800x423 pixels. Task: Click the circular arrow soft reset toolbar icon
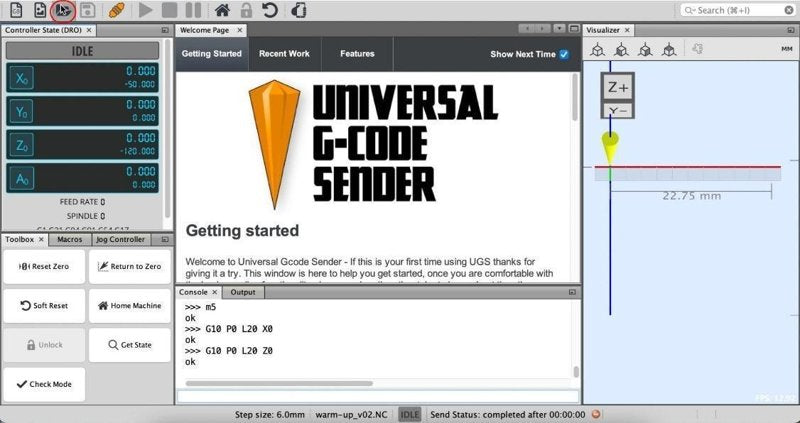point(270,10)
